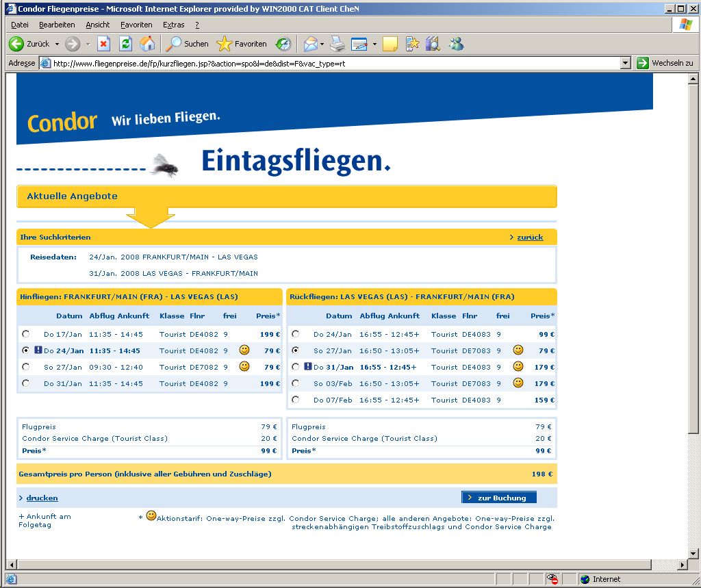Select outbound flight So 27/Jan radio button
701x588 pixels.
26,367
